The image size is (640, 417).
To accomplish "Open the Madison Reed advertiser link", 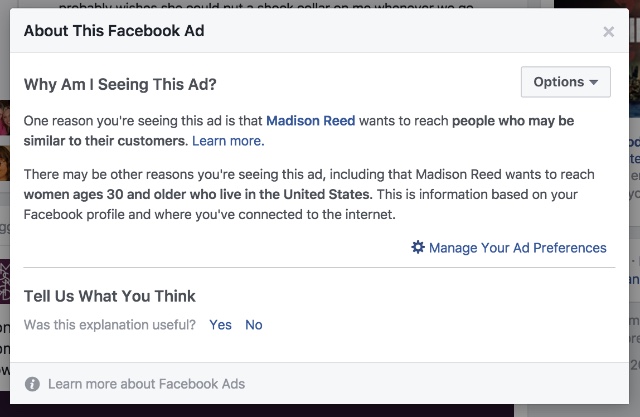I will [x=311, y=121].
